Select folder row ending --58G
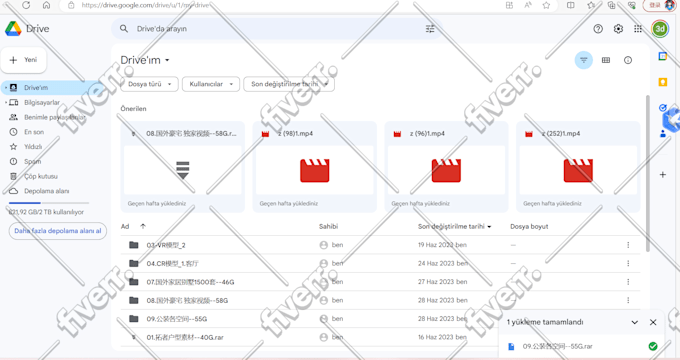 point(380,300)
